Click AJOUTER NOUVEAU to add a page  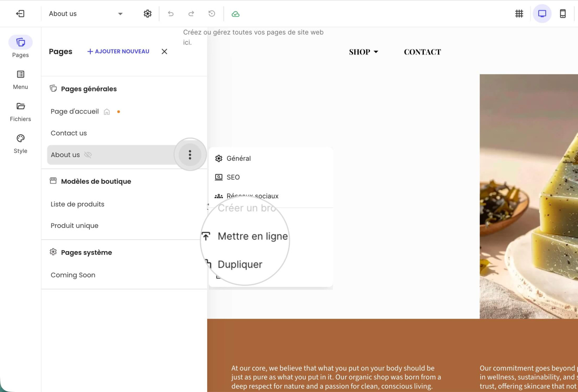point(118,51)
